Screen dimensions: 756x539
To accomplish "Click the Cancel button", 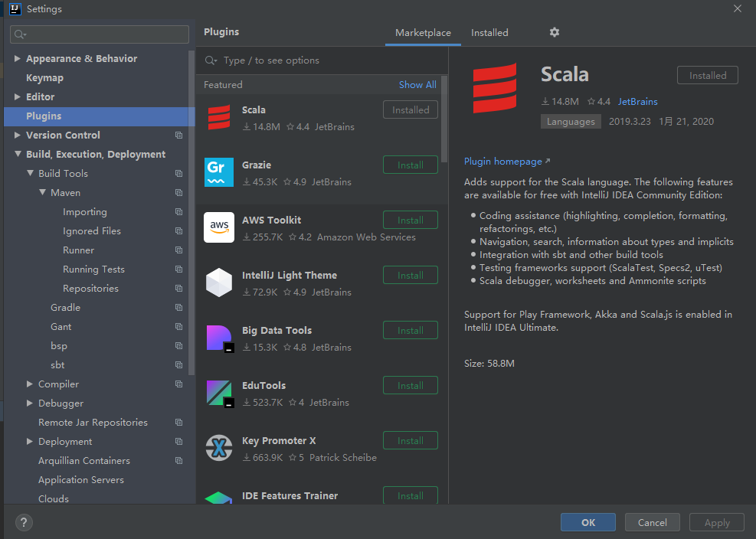I will [653, 523].
